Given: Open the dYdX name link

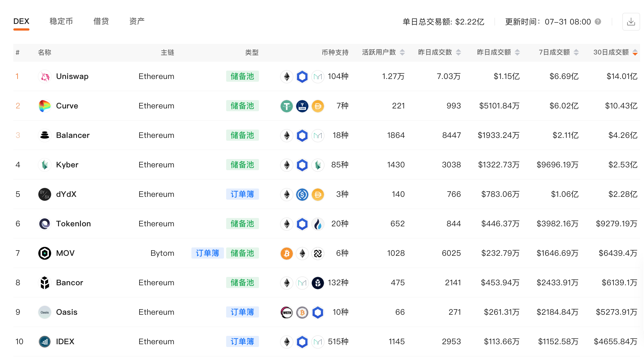Looking at the screenshot, I should tap(66, 194).
